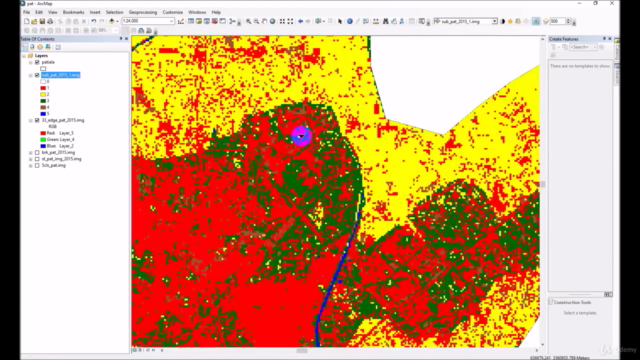Screen dimensions: 640x360
Task: Click the Green: Layer_4 band label
Action: [x=60, y=140]
